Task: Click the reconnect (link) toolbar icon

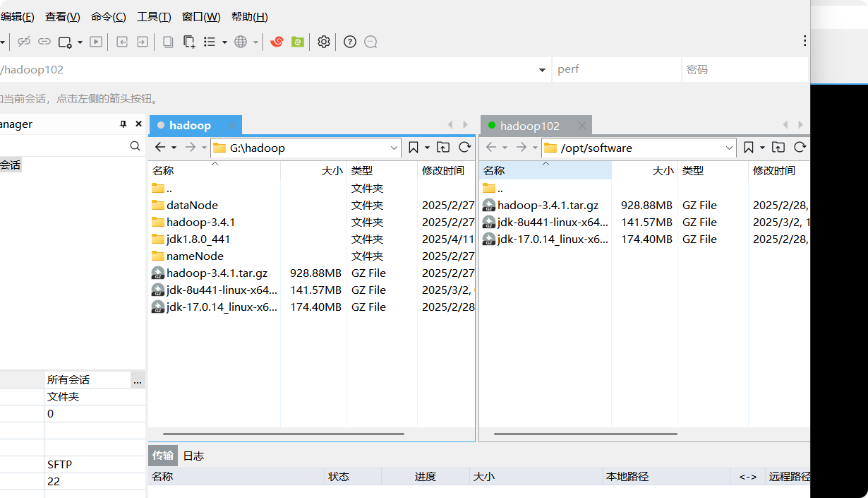Action: point(44,42)
